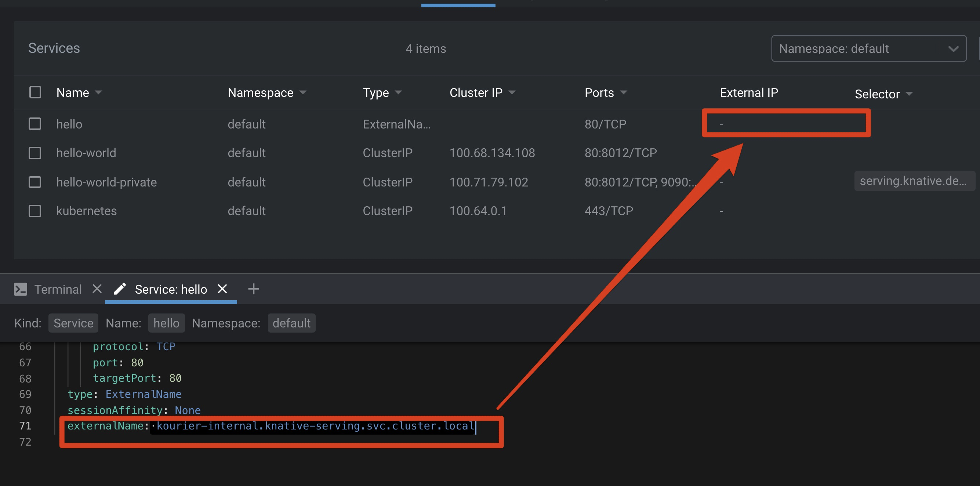Click the sessionAffinity: None line
Screen dimensions: 980x486
click(x=134, y=410)
